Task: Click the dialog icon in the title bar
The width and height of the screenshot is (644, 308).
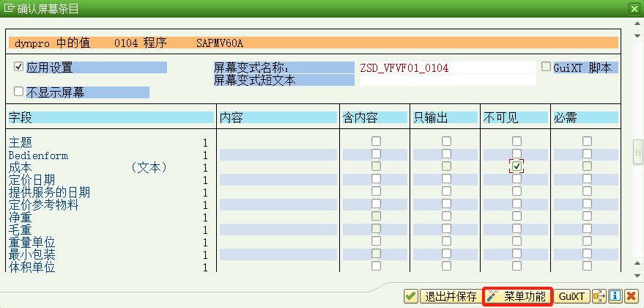Action: coord(9,9)
